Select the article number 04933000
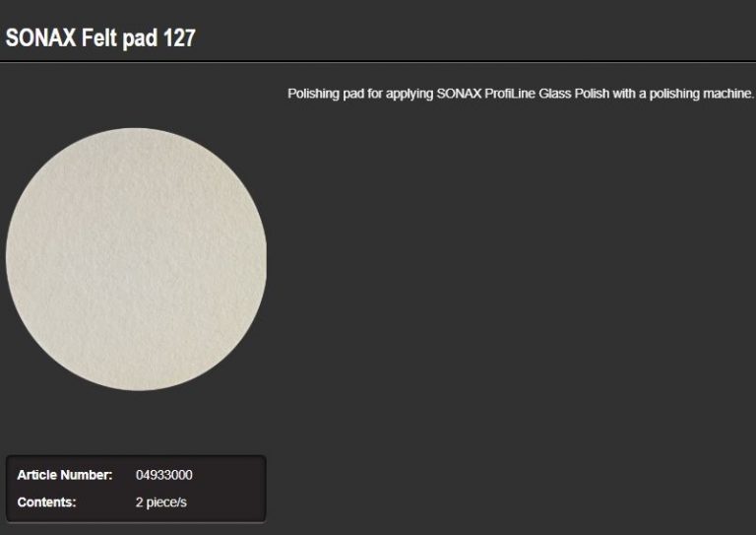This screenshot has height=535, width=756. pos(164,475)
